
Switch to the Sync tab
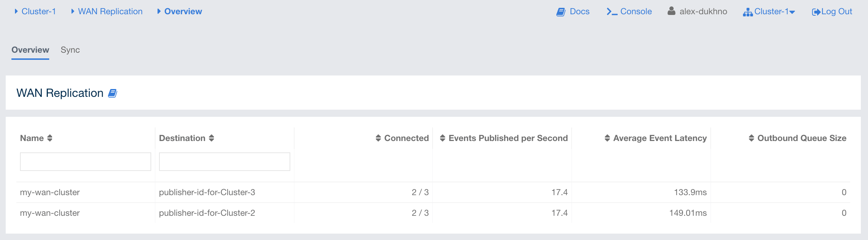[70, 50]
